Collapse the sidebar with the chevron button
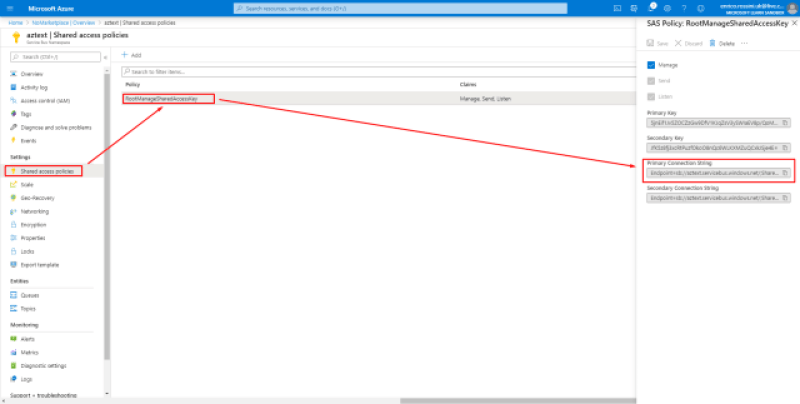This screenshot has width=800, height=404. pyautogui.click(x=105, y=57)
